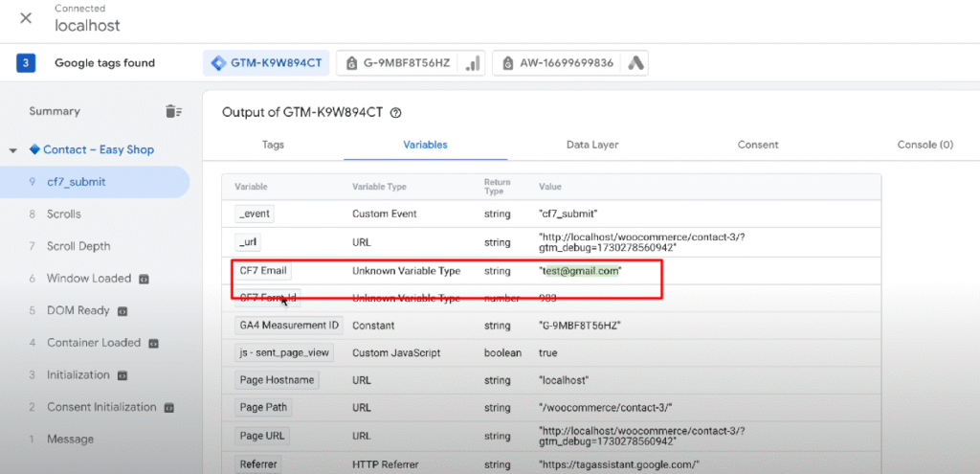This screenshot has height=474, width=980.
Task: Select the Scrolls event
Action: pyautogui.click(x=64, y=214)
